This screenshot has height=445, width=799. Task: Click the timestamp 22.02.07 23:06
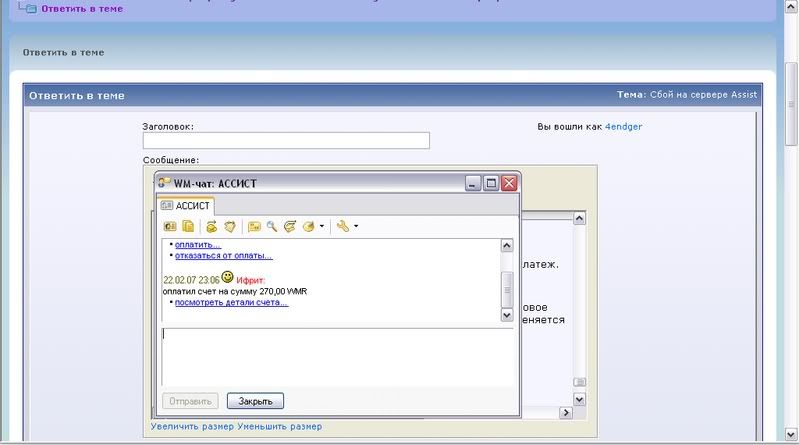click(191, 280)
